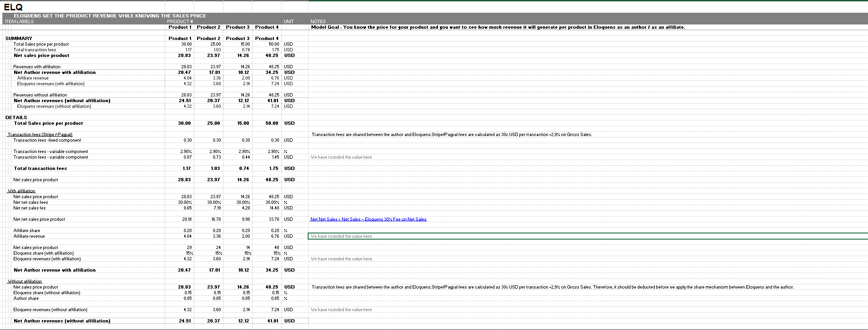Open the 'Net Net Sales = Net Sales' hyperlink
The image size is (868, 330).
[x=369, y=219]
